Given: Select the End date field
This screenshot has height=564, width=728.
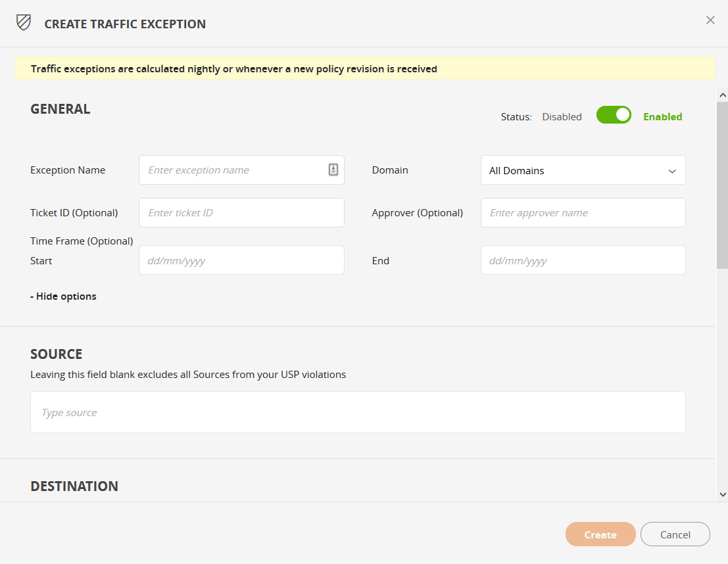Looking at the screenshot, I should (x=583, y=260).
